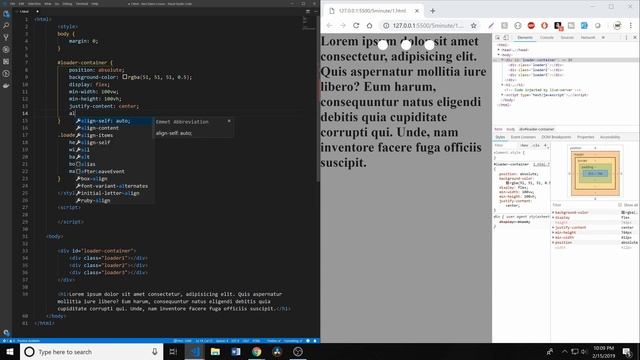Choose font-variant-alternates suggestion
Image resolution: width=640 pixels, height=360 pixels.
tap(113, 186)
